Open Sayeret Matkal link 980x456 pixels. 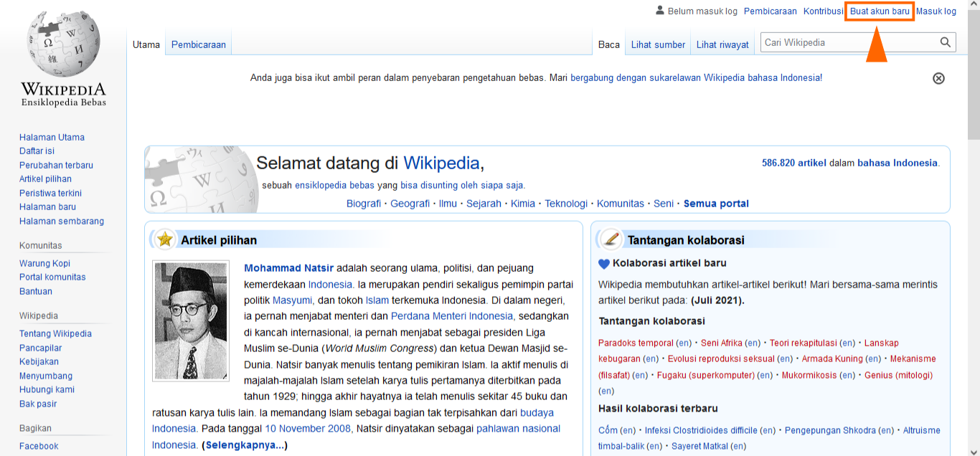point(699,446)
